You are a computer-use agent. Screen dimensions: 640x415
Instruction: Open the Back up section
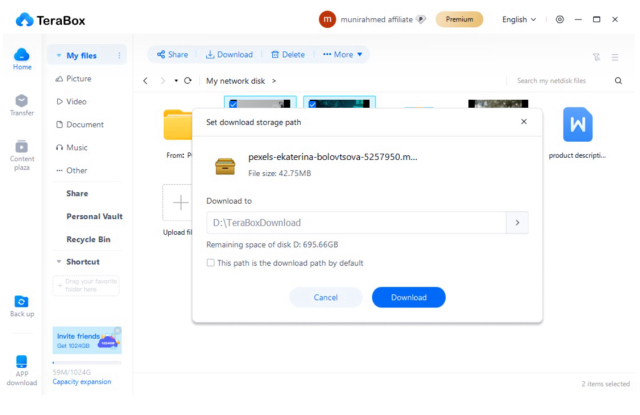[22, 306]
